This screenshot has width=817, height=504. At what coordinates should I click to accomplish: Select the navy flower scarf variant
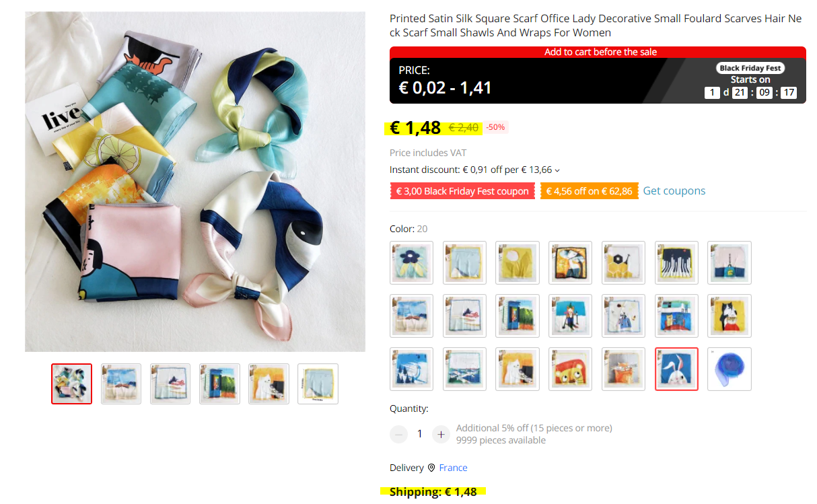[411, 262]
